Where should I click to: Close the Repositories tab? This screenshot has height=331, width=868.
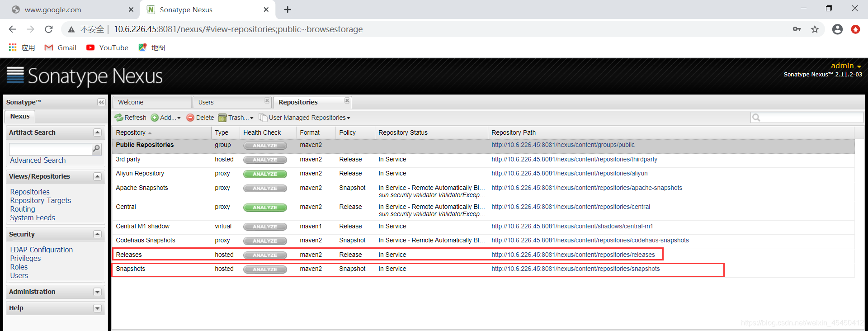[x=347, y=100]
